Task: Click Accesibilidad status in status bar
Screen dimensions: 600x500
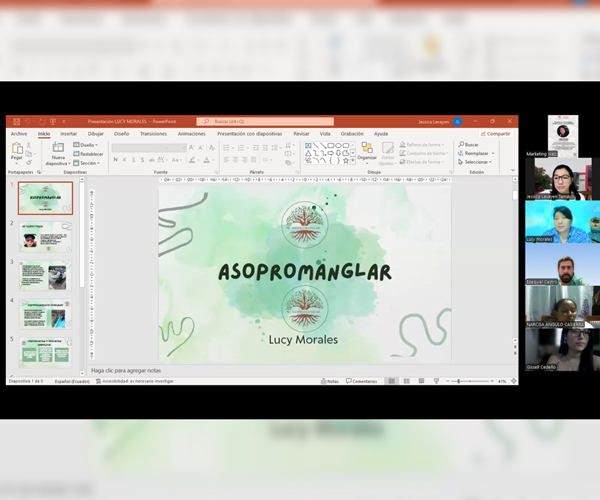Action: tap(135, 381)
